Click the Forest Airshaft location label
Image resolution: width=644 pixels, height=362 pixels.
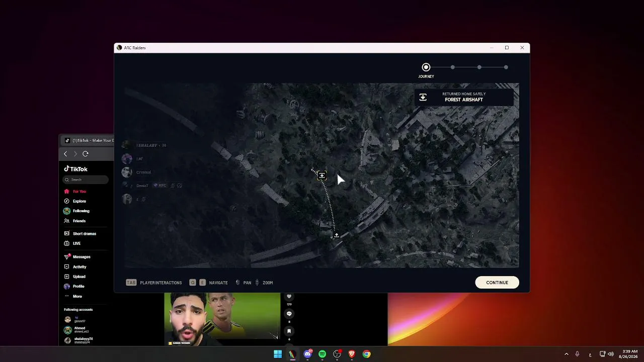tap(464, 100)
